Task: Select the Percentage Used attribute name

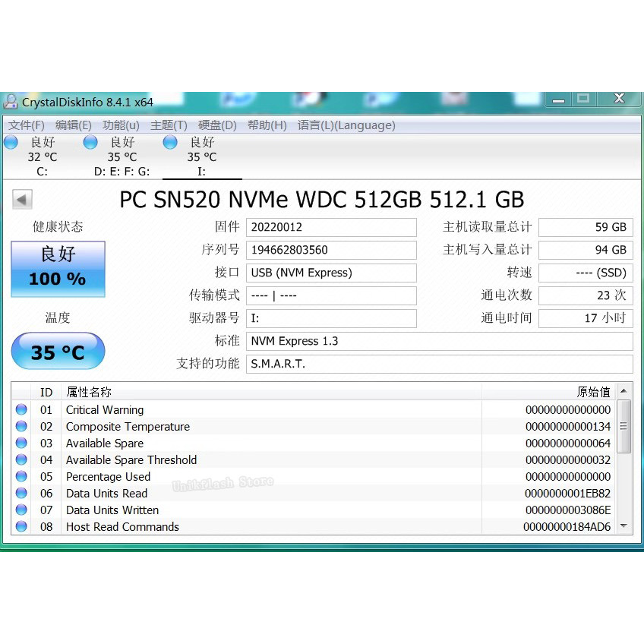Action: pos(108,476)
